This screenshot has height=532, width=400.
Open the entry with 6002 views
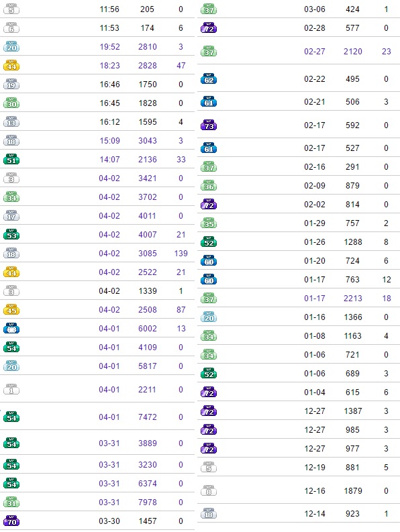(x=97, y=329)
